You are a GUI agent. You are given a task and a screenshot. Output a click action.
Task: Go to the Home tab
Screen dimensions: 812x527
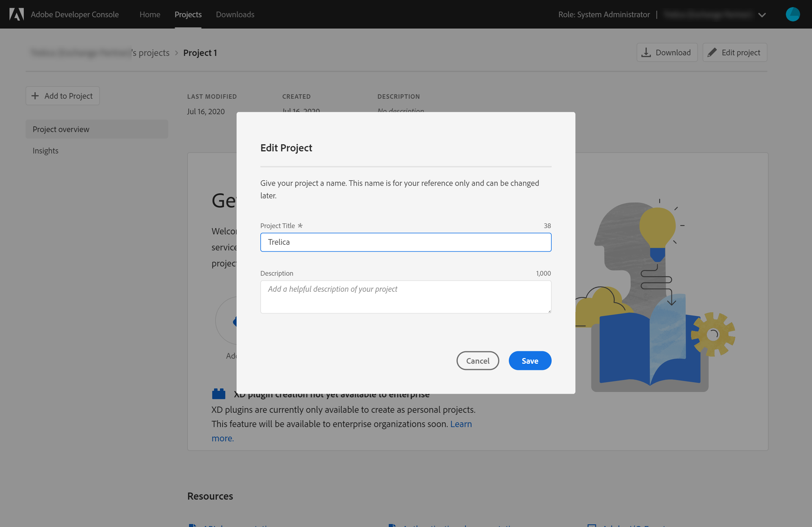[150, 14]
